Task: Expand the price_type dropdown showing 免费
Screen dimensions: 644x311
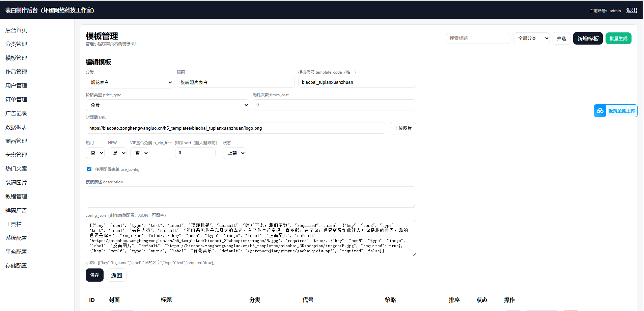Action: point(167,105)
